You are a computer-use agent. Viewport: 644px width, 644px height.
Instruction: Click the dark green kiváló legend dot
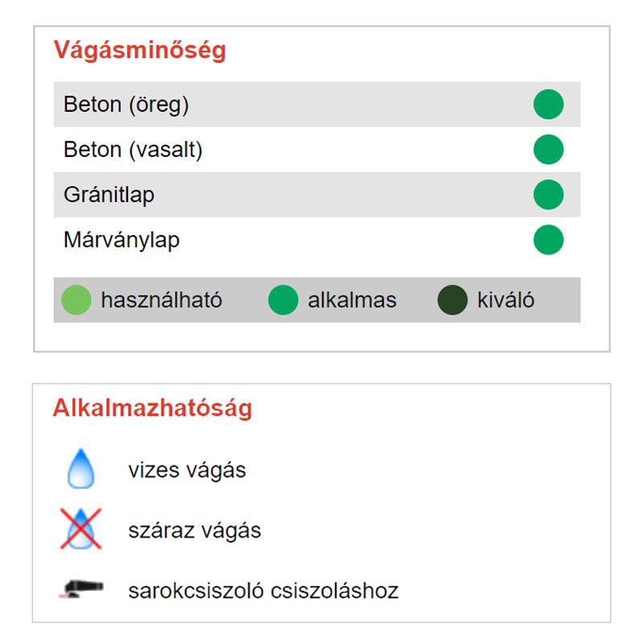point(452,300)
